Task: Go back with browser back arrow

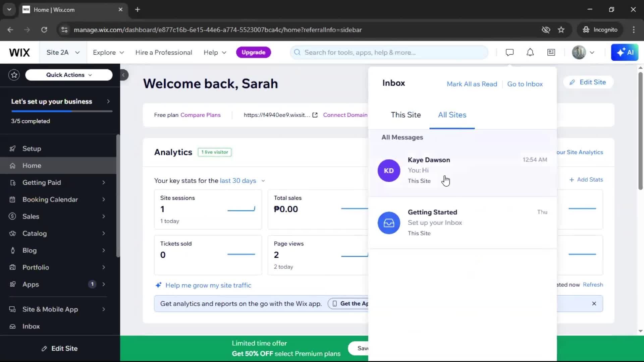Action: point(10,30)
